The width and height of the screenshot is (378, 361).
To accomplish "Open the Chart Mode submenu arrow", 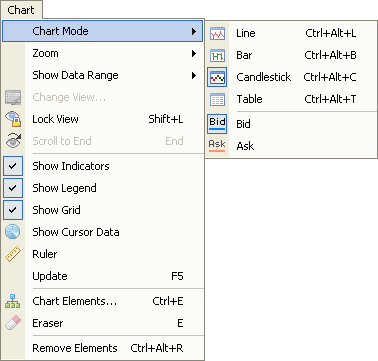I will (194, 31).
